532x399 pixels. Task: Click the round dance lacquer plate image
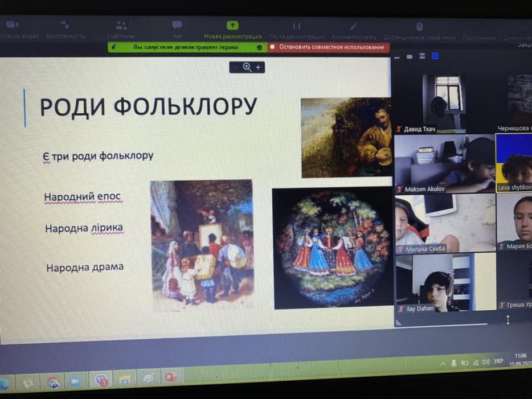333,248
